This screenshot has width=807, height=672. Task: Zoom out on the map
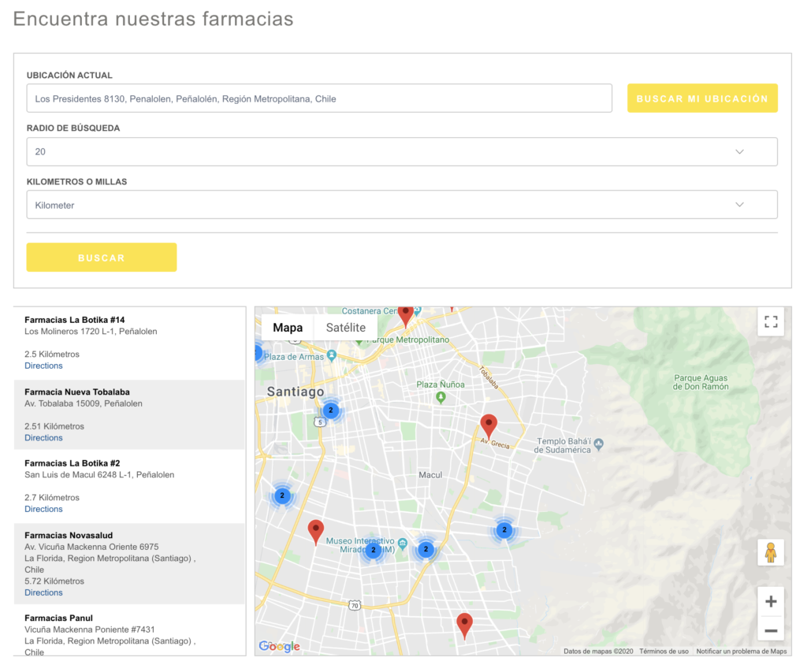pos(770,630)
